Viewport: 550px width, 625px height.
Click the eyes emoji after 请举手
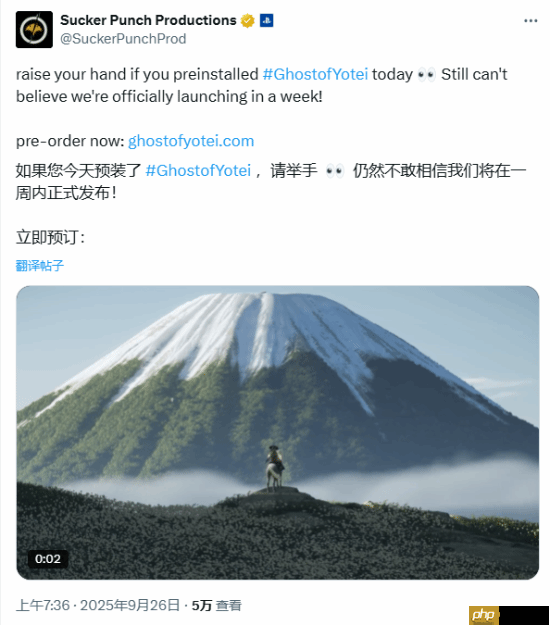pyautogui.click(x=335, y=171)
